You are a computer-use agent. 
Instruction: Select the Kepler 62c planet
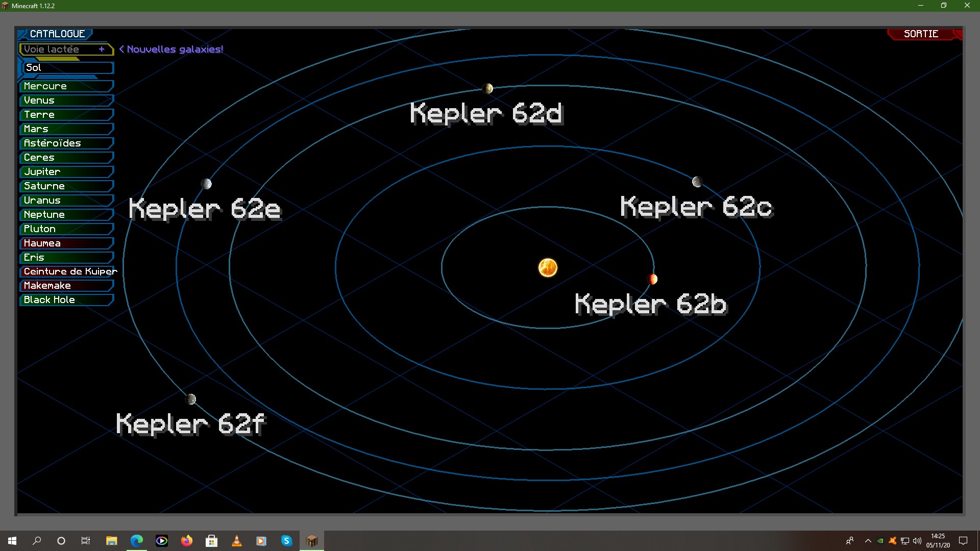[x=697, y=182]
